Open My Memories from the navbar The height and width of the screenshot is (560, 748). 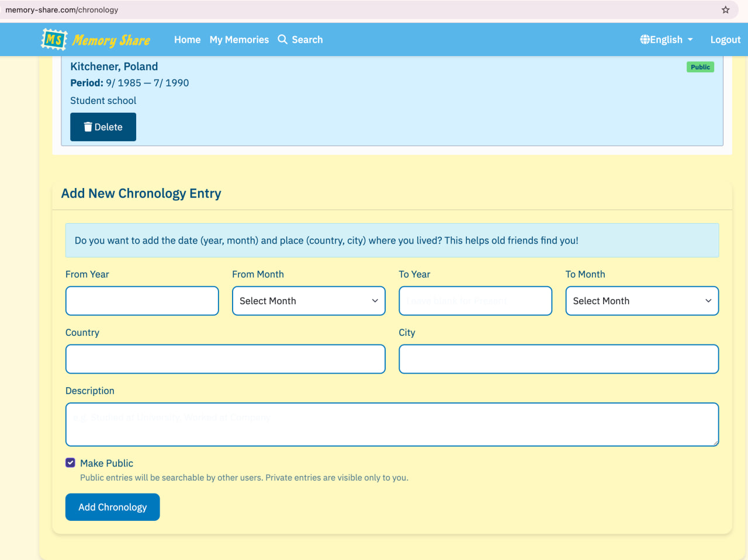coord(239,40)
